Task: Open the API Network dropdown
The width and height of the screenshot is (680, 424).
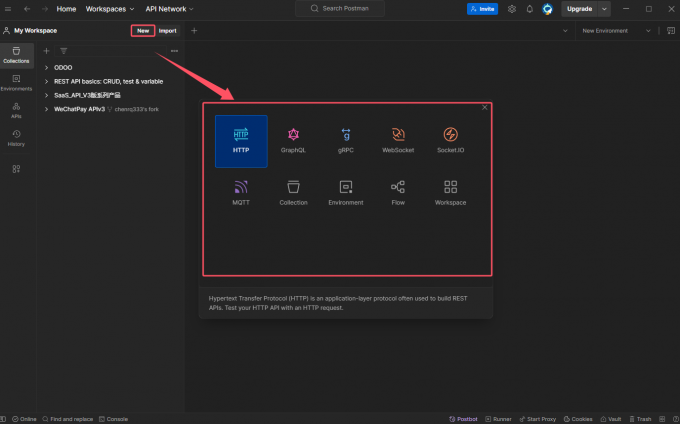Action: pyautogui.click(x=170, y=9)
